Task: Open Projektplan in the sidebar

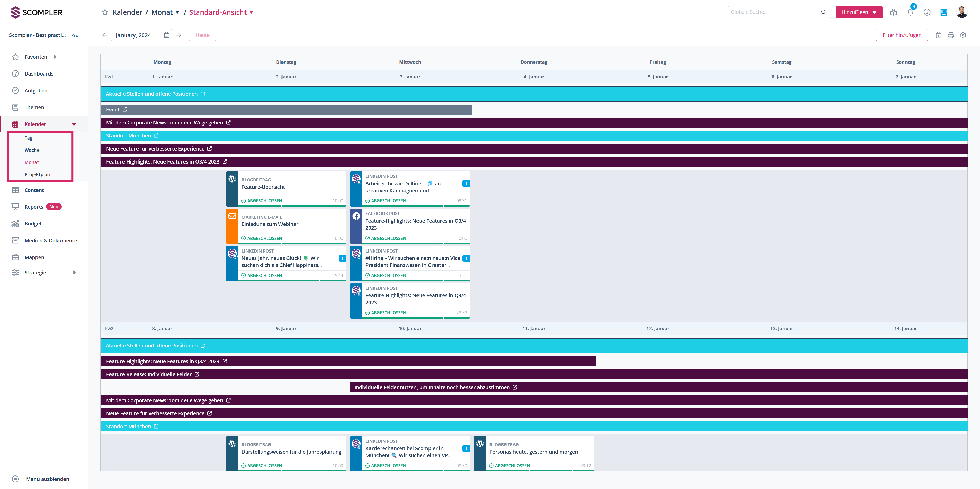Action: [x=37, y=174]
